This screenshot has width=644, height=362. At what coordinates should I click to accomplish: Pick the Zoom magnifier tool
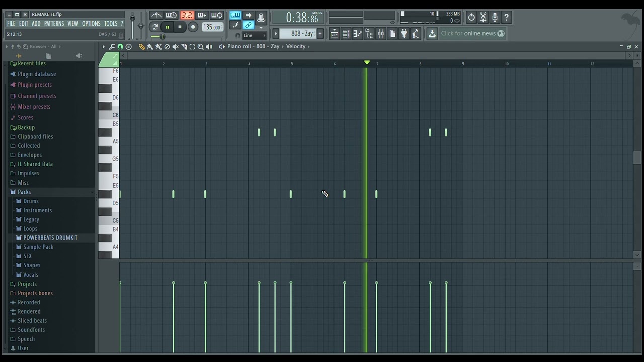click(200, 47)
